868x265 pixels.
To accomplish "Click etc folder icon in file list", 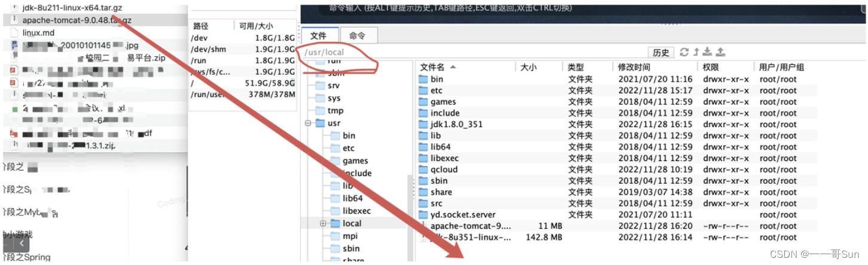I will click(x=423, y=90).
